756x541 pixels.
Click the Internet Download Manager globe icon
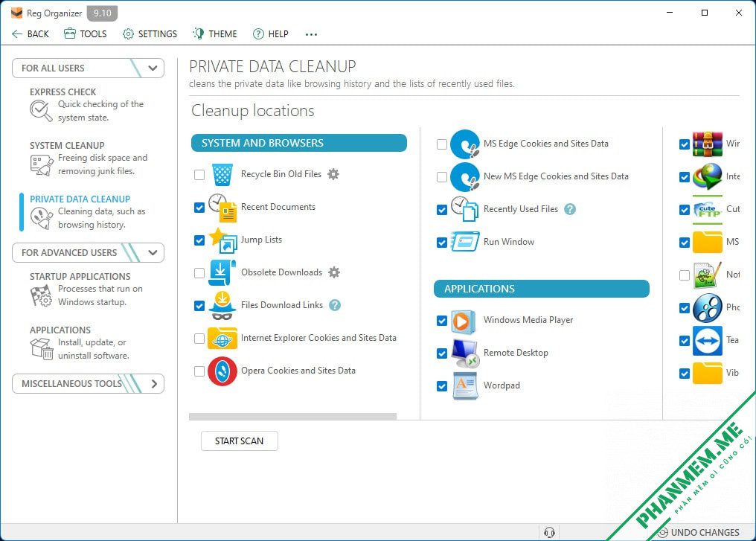pyautogui.click(x=708, y=177)
